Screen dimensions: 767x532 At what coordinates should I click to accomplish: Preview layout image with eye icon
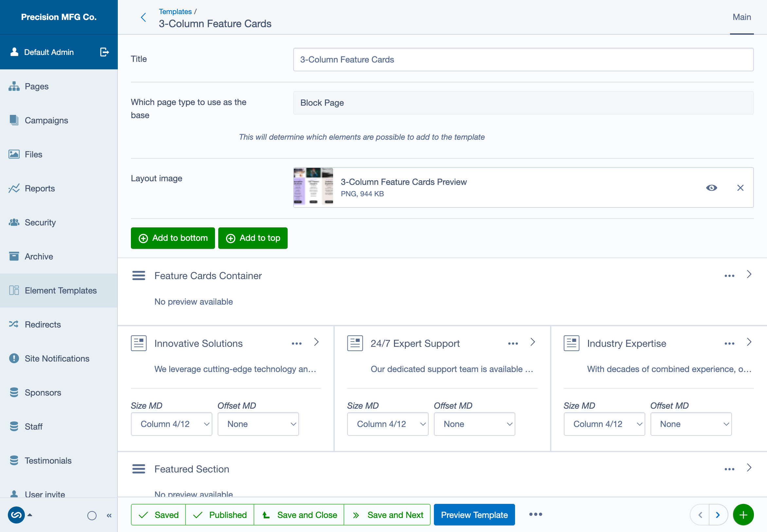click(711, 188)
